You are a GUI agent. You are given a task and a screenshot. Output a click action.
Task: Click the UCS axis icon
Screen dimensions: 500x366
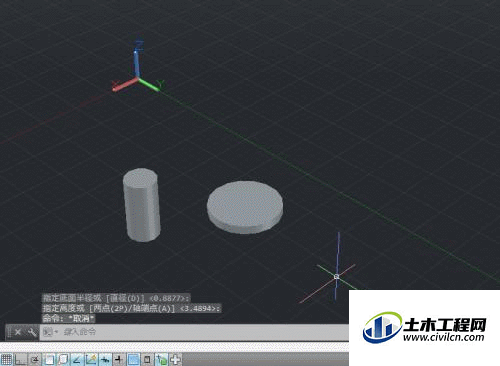point(137,65)
